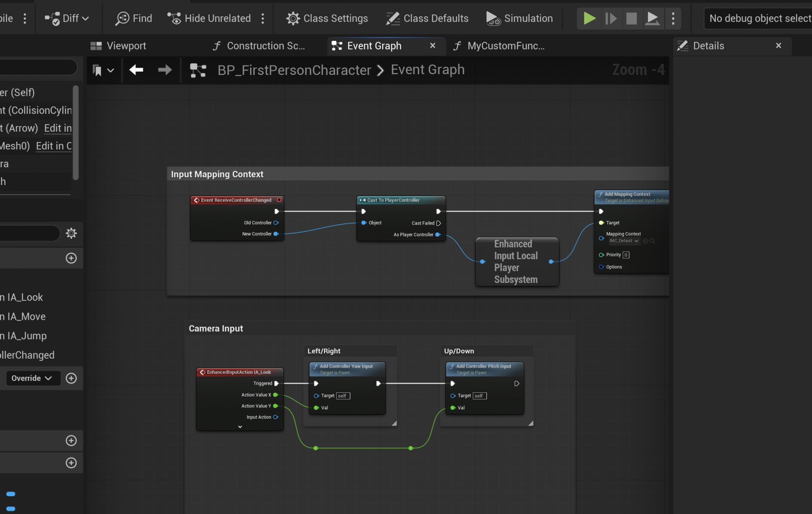The width and height of the screenshot is (812, 514).
Task: Open Class Defaults
Action: coord(427,18)
